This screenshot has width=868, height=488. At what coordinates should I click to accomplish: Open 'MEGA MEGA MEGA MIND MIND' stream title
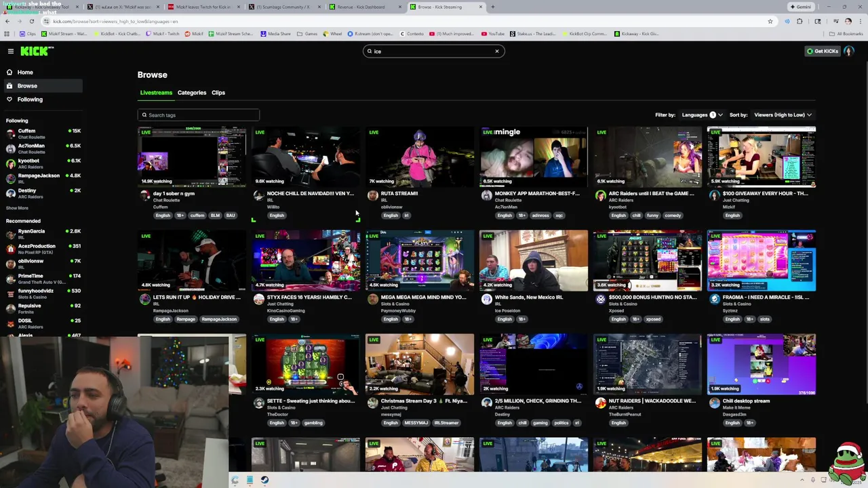point(424,297)
